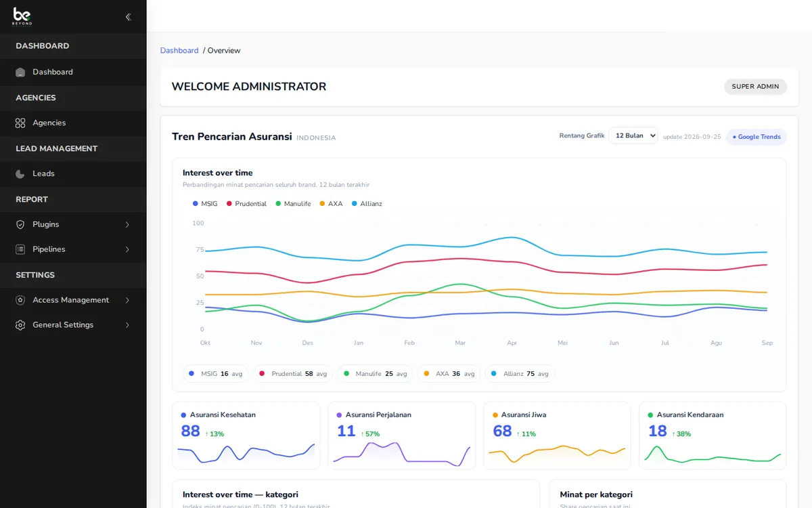Expand the Pipelines submenu chevron
812x508 pixels.
[127, 249]
